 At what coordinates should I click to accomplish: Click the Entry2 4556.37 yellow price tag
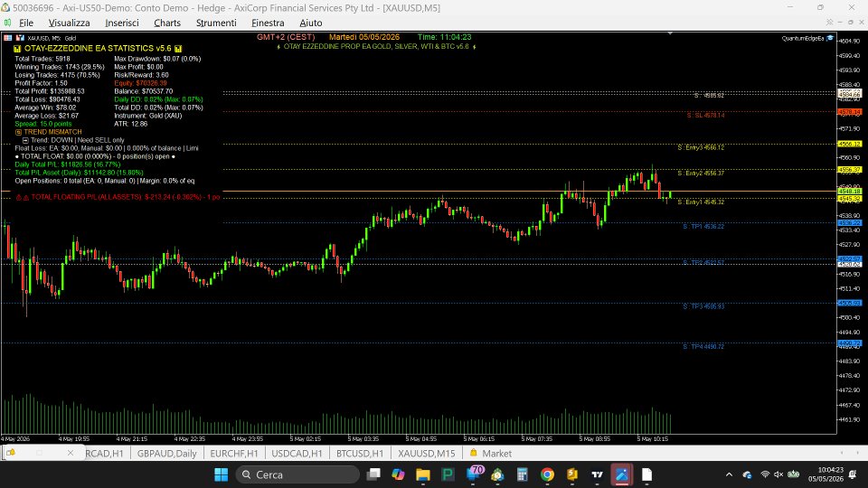tap(850, 170)
